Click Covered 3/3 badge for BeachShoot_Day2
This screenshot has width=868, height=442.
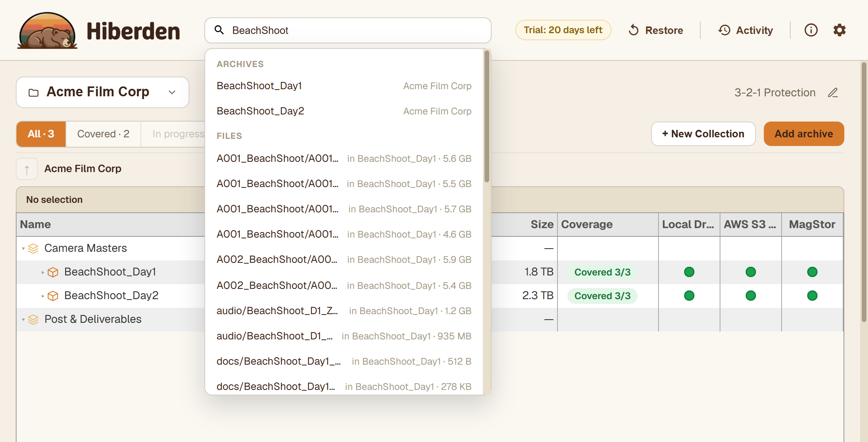[602, 296]
